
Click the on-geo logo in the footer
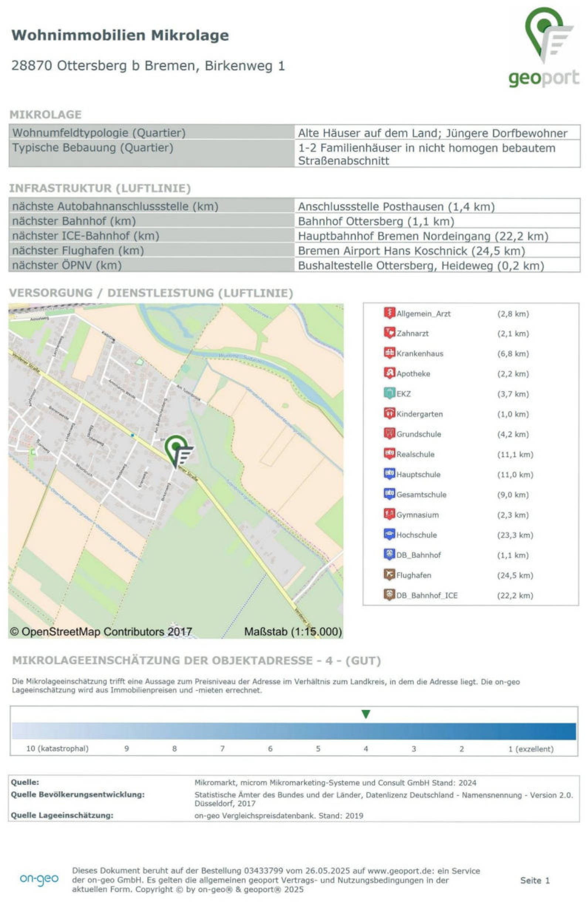coord(39,879)
